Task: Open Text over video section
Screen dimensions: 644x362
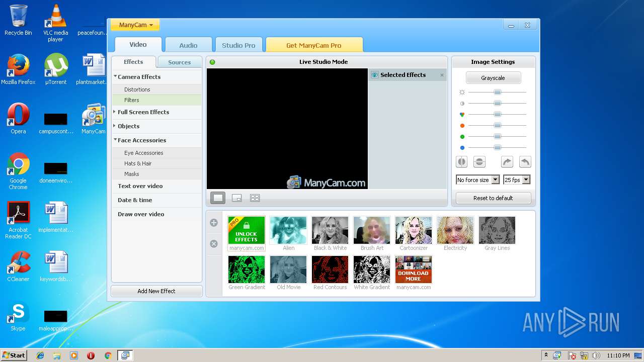Action: [156, 186]
